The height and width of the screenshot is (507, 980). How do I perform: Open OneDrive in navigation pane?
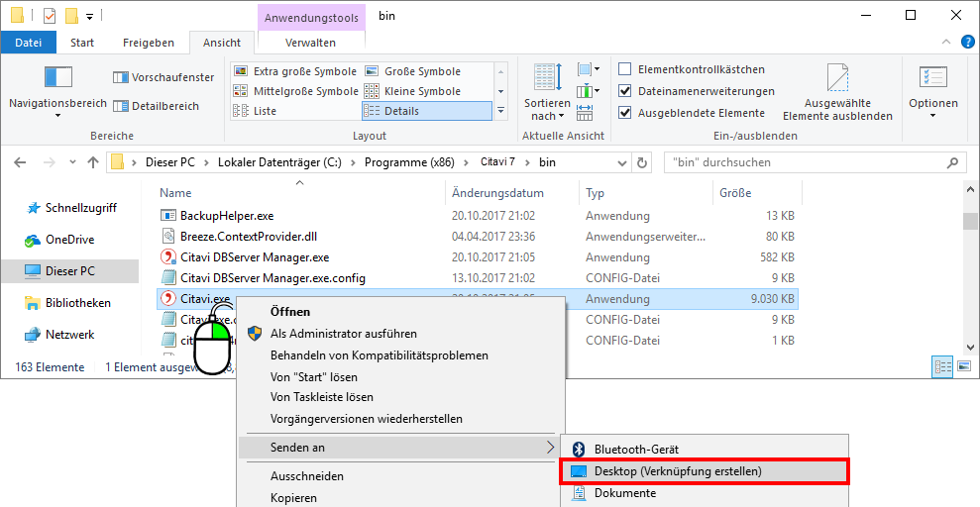(59, 240)
